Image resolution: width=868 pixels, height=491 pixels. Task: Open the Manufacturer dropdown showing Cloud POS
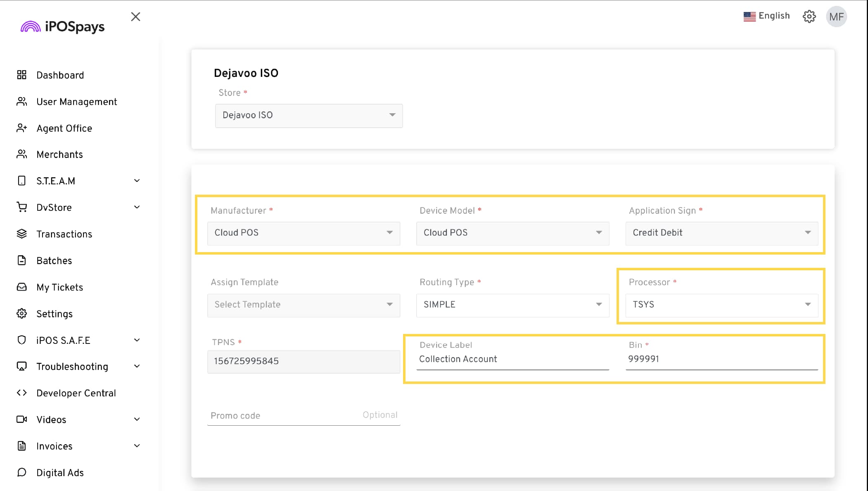303,233
